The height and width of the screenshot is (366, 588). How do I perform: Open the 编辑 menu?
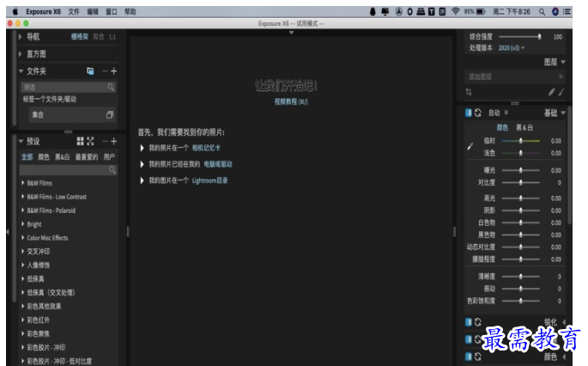coord(93,12)
